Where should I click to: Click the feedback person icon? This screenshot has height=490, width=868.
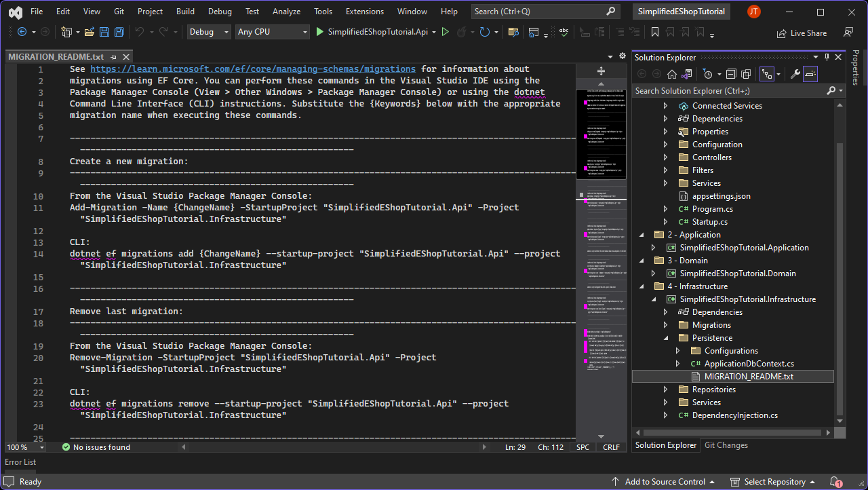pos(848,32)
